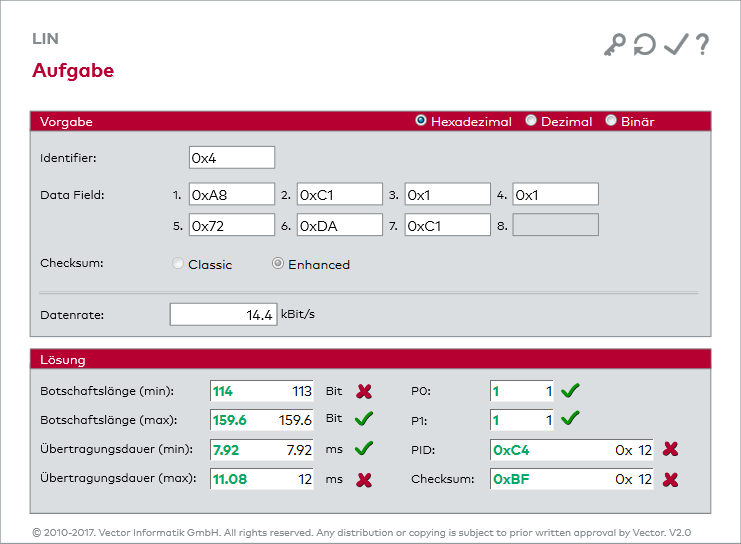Switch number format to Dezimal
741x544 pixels.
click(531, 121)
